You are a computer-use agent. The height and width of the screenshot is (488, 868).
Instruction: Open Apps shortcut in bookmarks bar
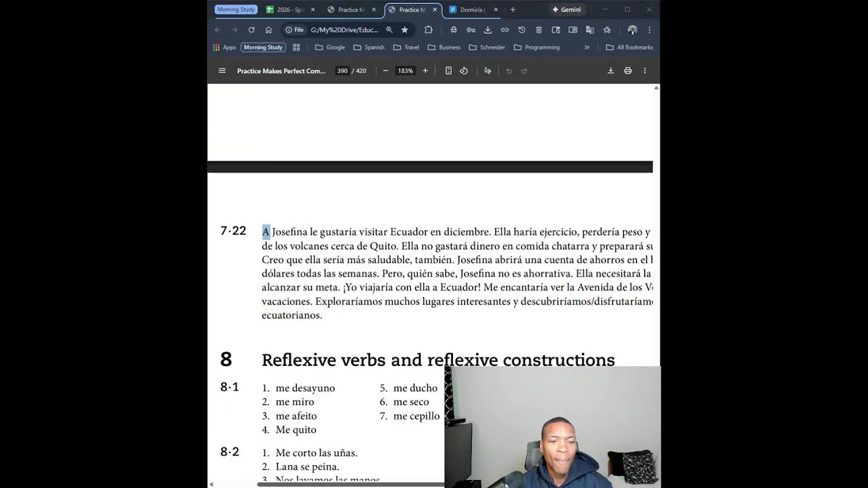pos(224,47)
